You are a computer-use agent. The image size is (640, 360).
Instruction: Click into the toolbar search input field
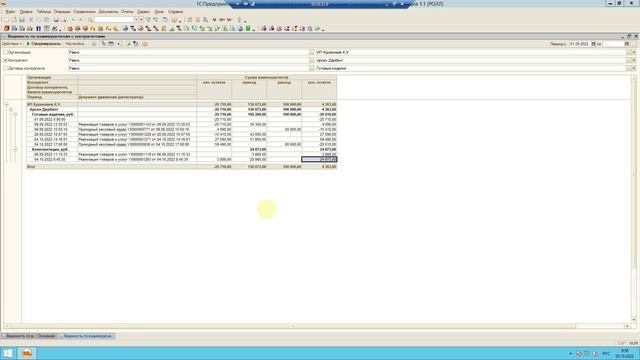[x=114, y=20]
